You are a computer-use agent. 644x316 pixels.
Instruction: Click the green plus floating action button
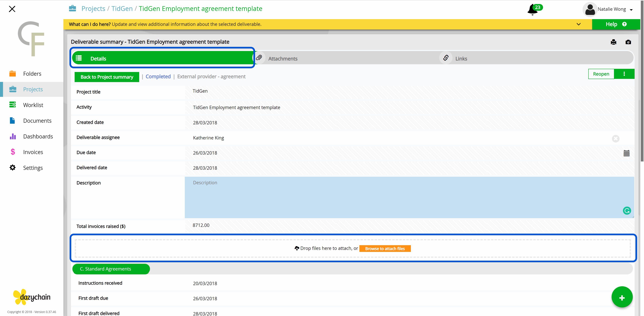(622, 297)
